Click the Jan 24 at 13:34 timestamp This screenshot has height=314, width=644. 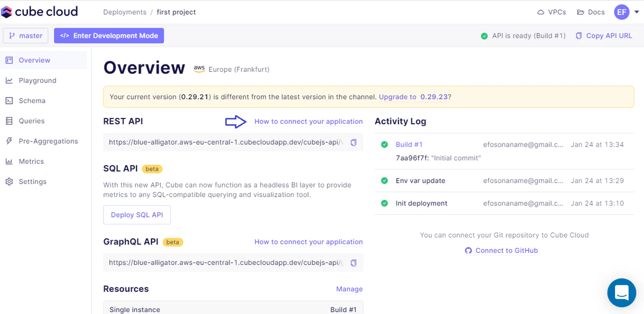click(x=597, y=145)
